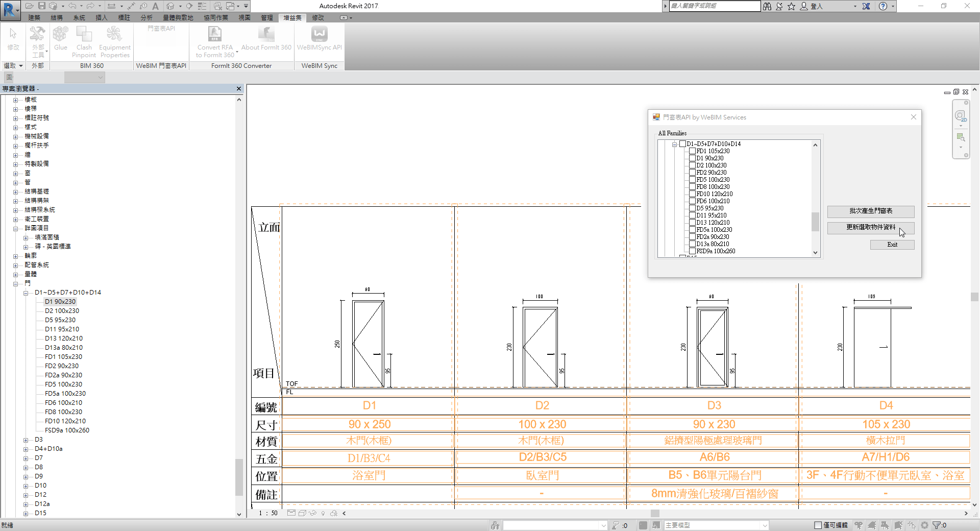Viewport: 980px width, 531px height.
Task: Click the keyword search field at top right
Action: 715,6
